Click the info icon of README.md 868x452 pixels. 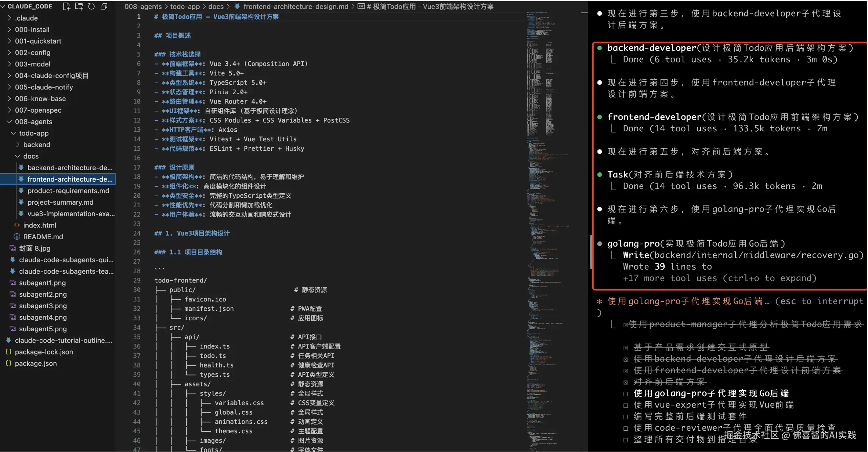tap(17, 237)
